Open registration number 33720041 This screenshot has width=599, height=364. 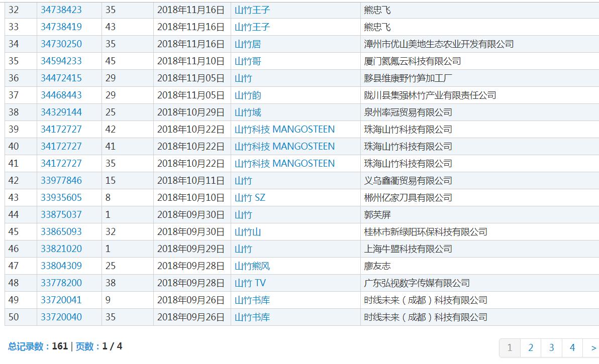coord(61,300)
